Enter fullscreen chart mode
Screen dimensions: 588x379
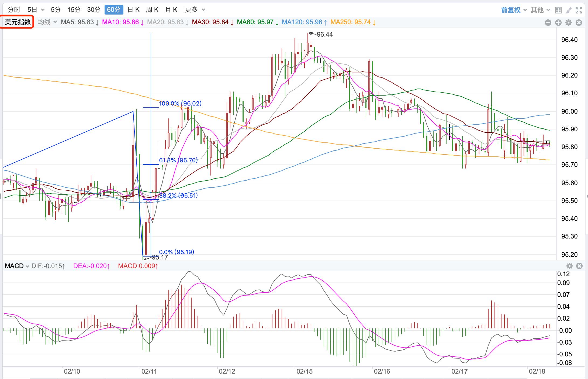[579, 10]
